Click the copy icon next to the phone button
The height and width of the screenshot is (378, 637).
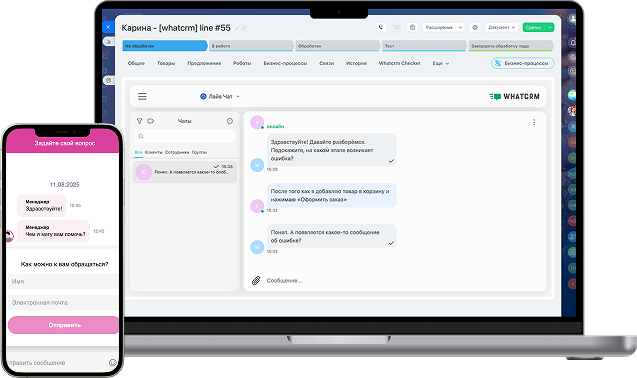point(412,27)
